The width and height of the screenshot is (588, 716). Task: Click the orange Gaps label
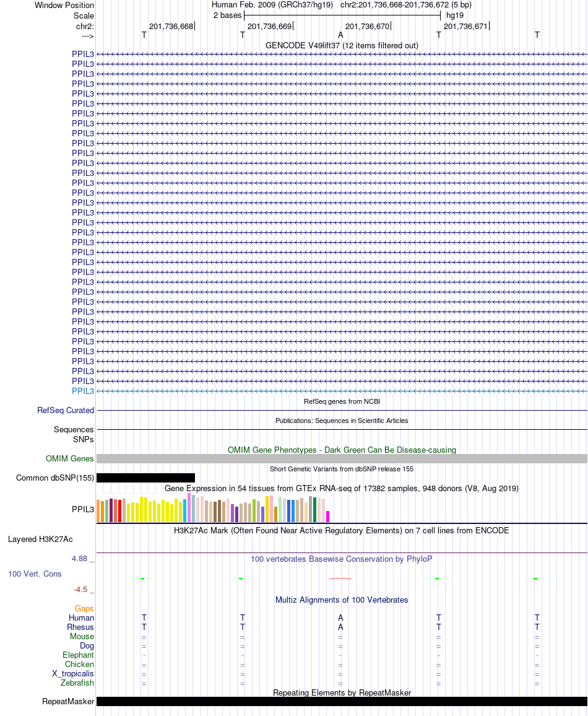pos(84,609)
